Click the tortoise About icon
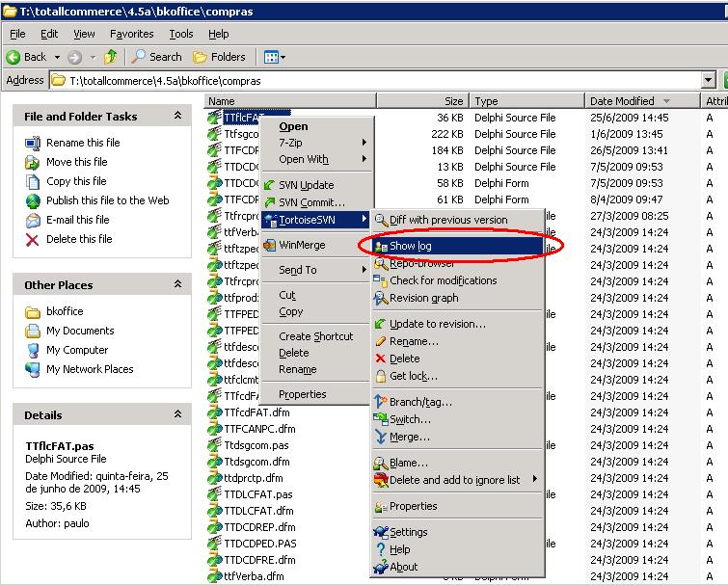The width and height of the screenshot is (728, 585). click(381, 567)
